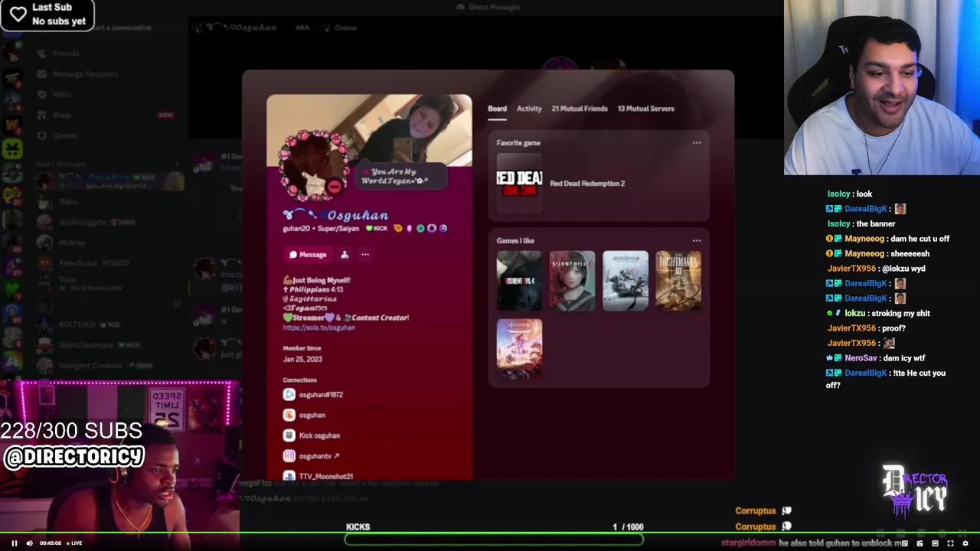Jump to LIVE in the player
The width and height of the screenshot is (980, 551).
point(75,543)
